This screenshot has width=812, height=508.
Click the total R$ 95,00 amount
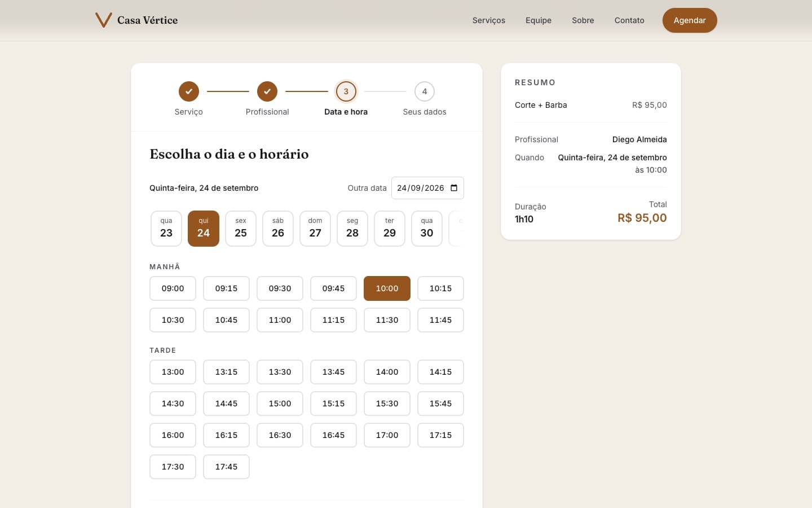[x=642, y=218]
